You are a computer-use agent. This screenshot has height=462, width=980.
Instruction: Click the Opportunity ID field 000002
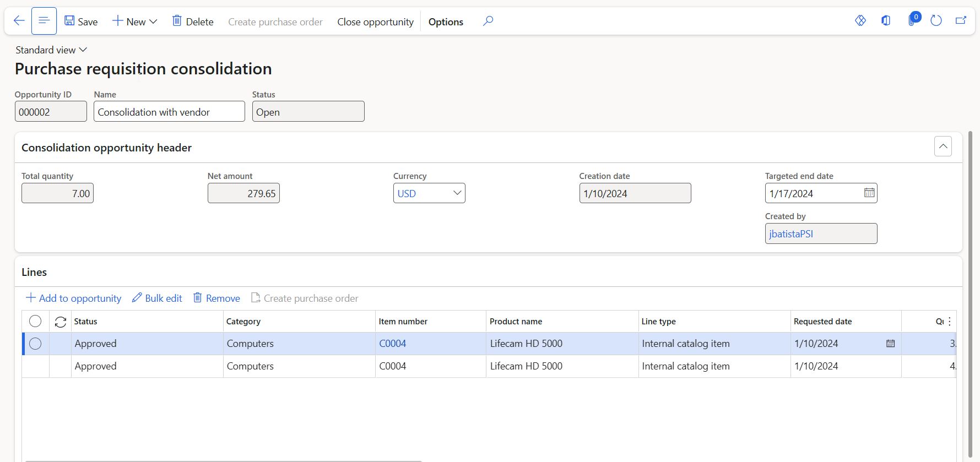click(x=51, y=112)
